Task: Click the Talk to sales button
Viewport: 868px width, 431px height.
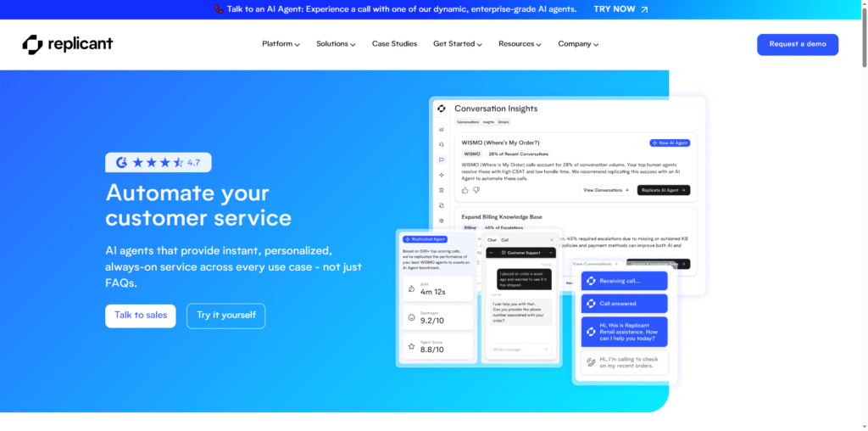Action: 141,316
